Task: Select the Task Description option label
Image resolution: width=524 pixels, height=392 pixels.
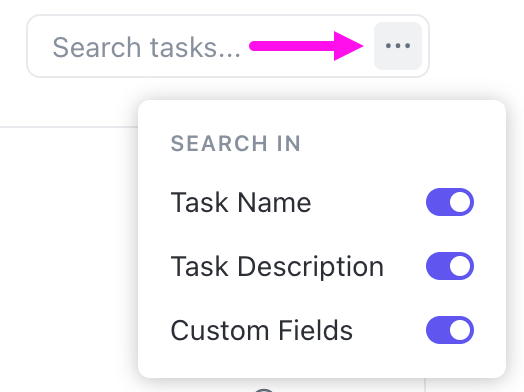Action: pyautogui.click(x=277, y=267)
